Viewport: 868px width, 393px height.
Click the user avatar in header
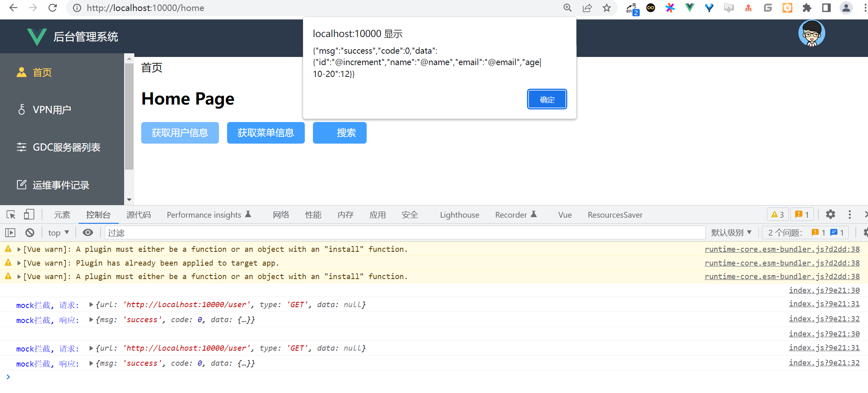[x=811, y=33]
